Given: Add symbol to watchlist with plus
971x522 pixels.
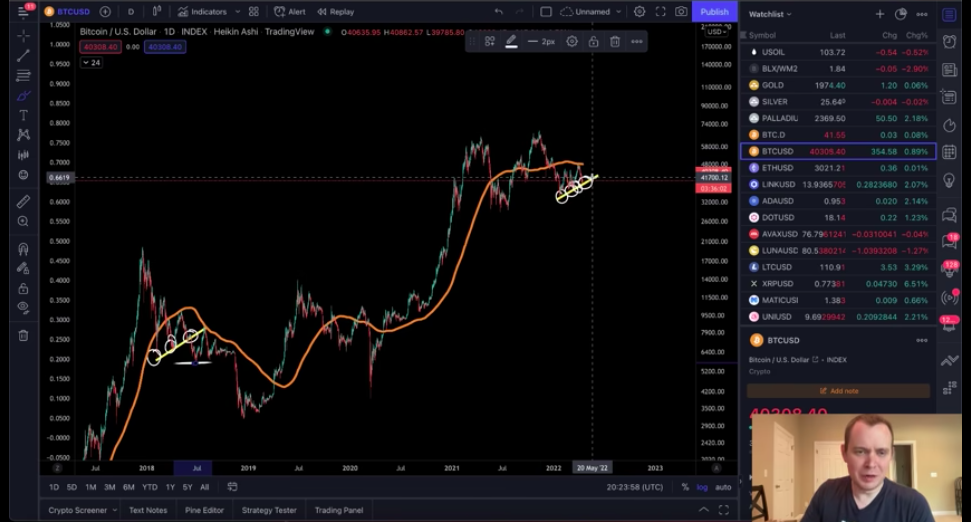Looking at the screenshot, I should pyautogui.click(x=880, y=14).
